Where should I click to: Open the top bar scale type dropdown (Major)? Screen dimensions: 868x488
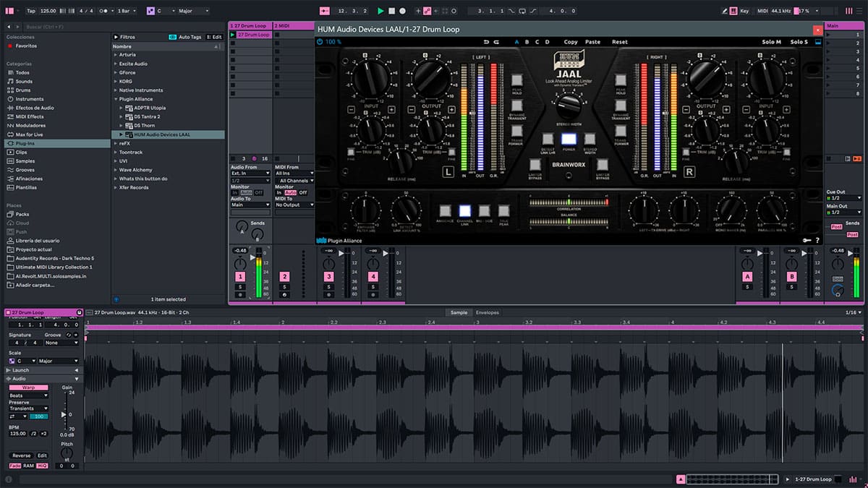point(193,11)
